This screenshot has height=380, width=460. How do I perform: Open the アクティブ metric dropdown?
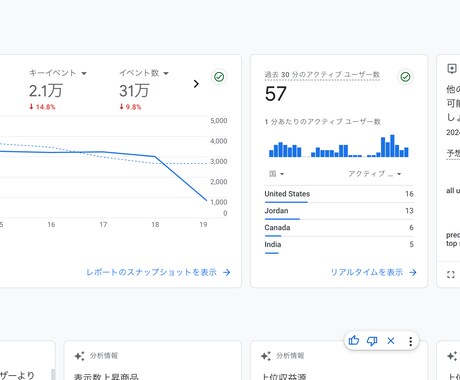374,174
